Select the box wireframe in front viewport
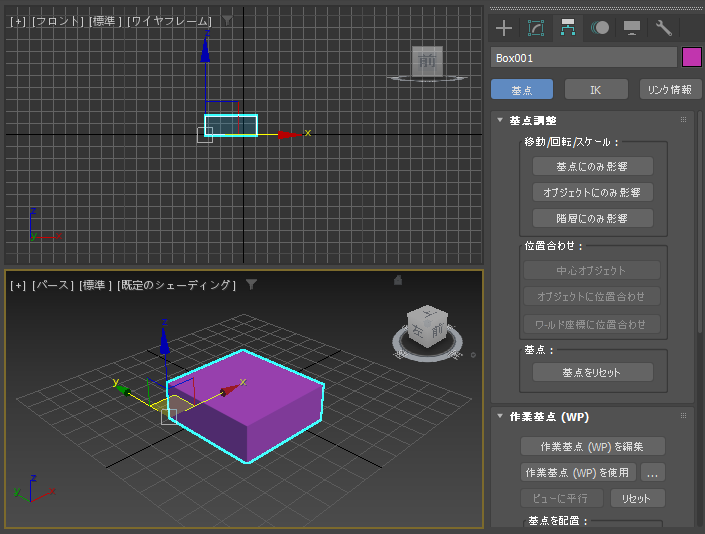705x534 pixels. (x=231, y=125)
